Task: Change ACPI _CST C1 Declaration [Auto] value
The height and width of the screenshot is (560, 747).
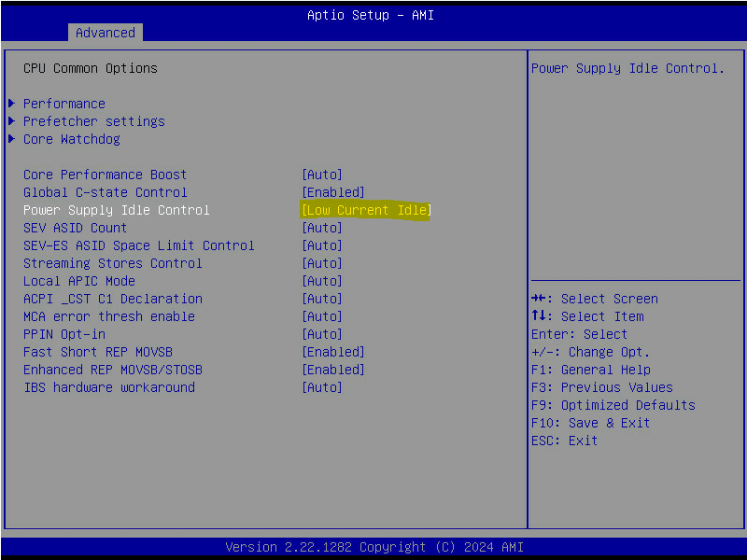Action: [x=322, y=299]
